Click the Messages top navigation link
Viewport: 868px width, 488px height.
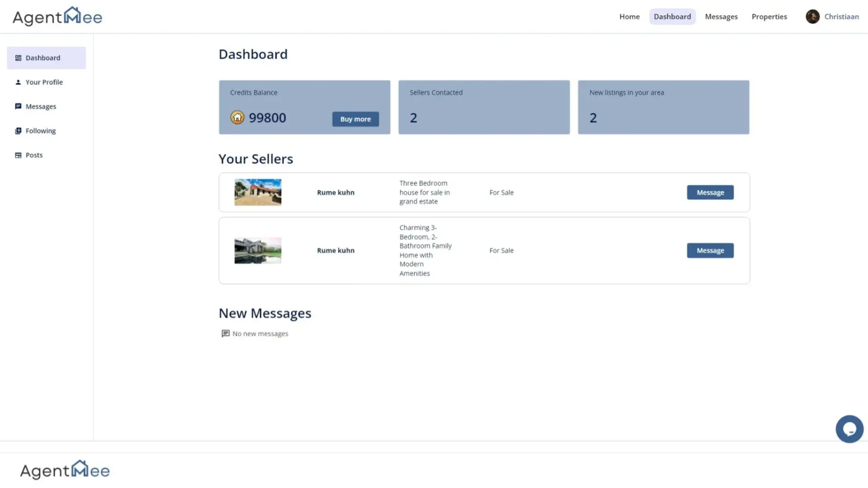722,16
